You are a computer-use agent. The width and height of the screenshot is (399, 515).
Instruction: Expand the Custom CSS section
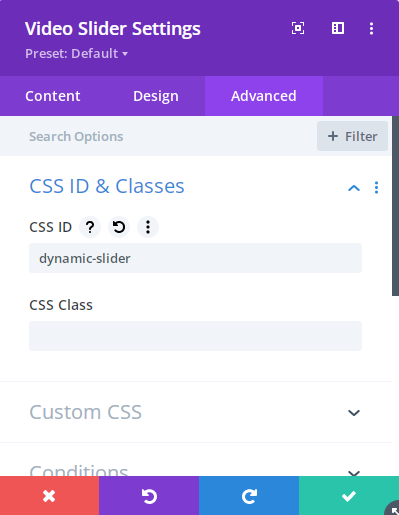[x=354, y=413]
